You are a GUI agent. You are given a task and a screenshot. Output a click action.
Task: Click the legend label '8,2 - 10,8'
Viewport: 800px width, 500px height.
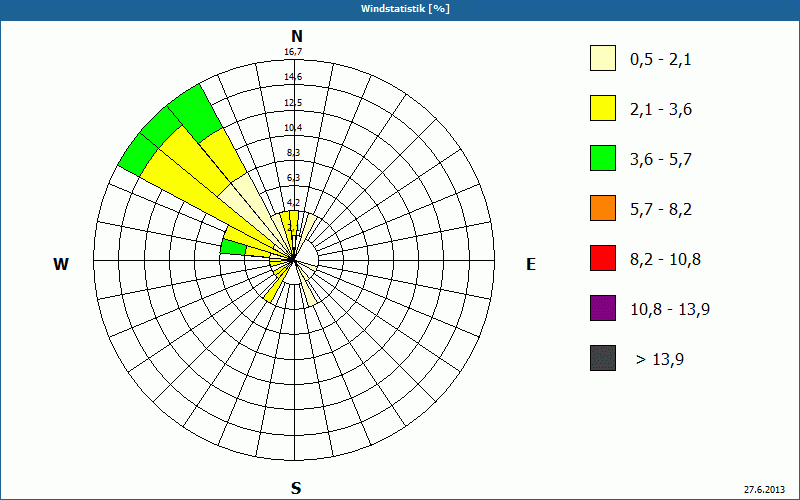pos(666,260)
